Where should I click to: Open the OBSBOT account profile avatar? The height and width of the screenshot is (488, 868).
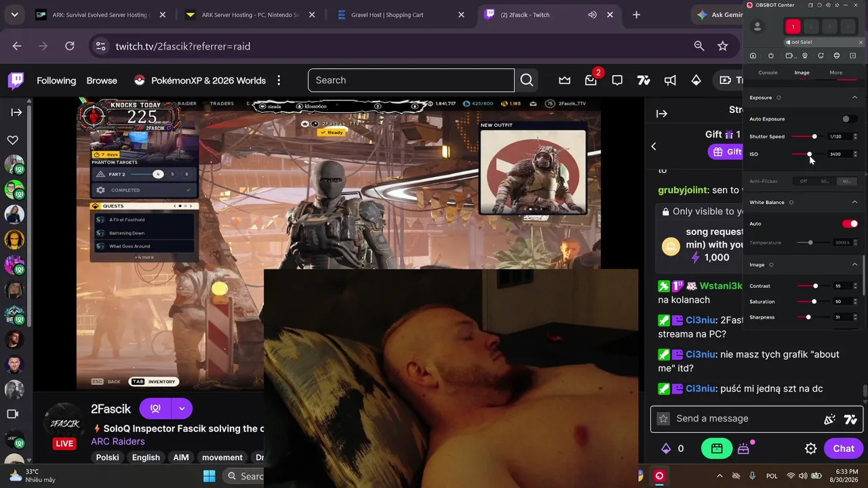(757, 26)
